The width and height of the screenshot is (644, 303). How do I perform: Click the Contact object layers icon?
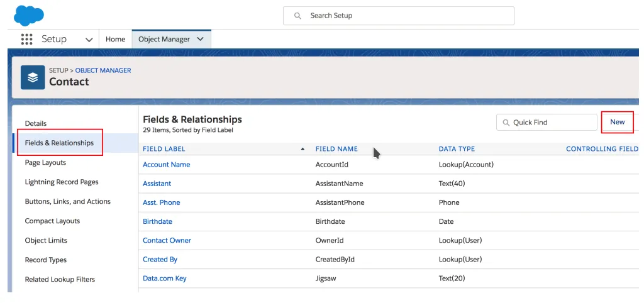[33, 77]
